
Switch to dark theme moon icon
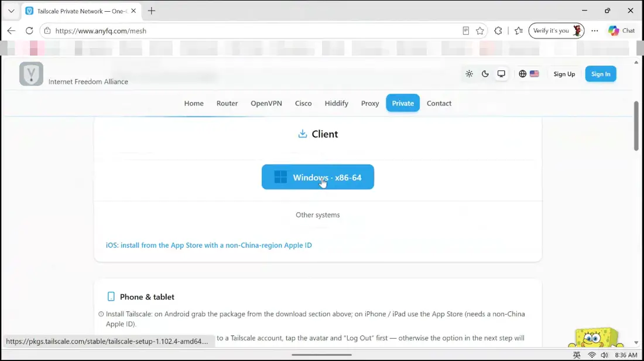coord(485,74)
